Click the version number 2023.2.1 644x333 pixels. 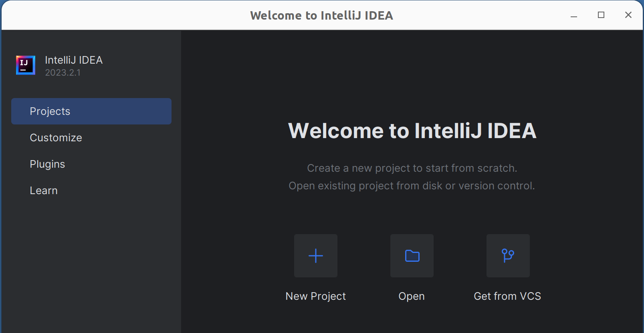tap(63, 73)
